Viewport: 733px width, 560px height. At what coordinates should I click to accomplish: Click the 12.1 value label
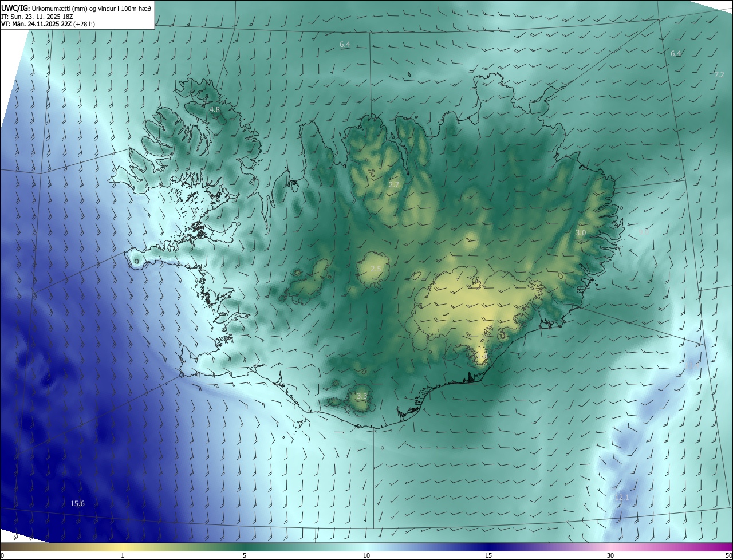click(x=622, y=498)
